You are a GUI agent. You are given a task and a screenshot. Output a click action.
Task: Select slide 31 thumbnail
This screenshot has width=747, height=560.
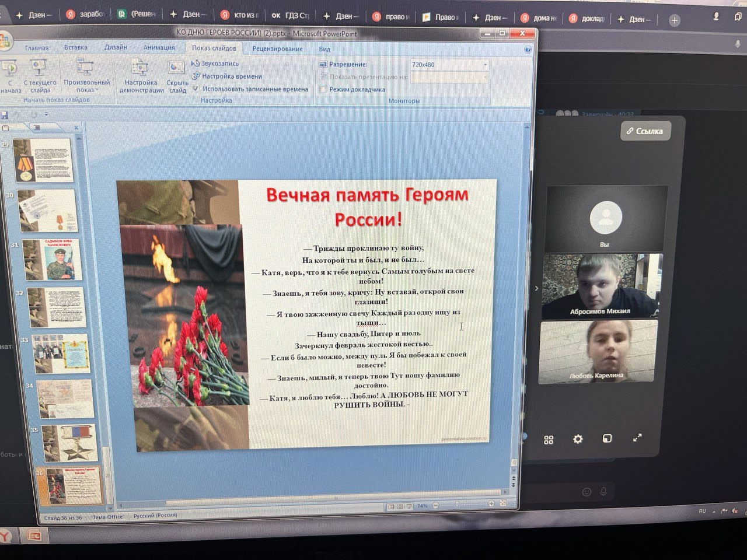tap(51, 260)
